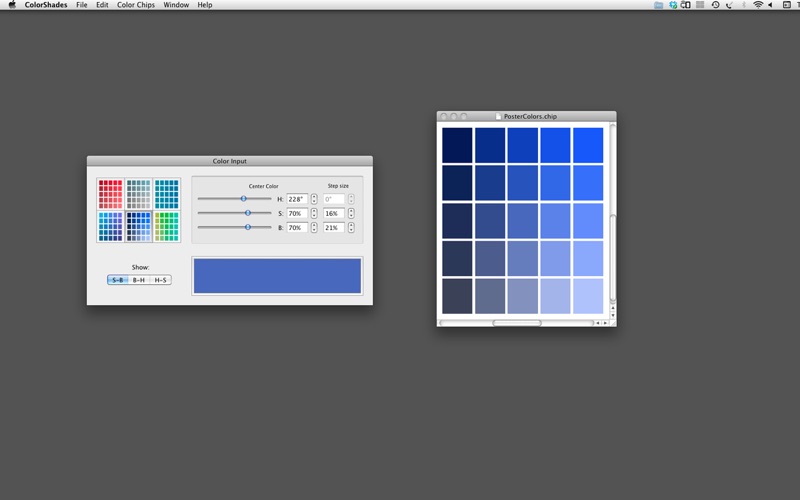Screen dimensions: 800x500
Task: Switch Show mode to B-H
Action: pyautogui.click(x=139, y=280)
